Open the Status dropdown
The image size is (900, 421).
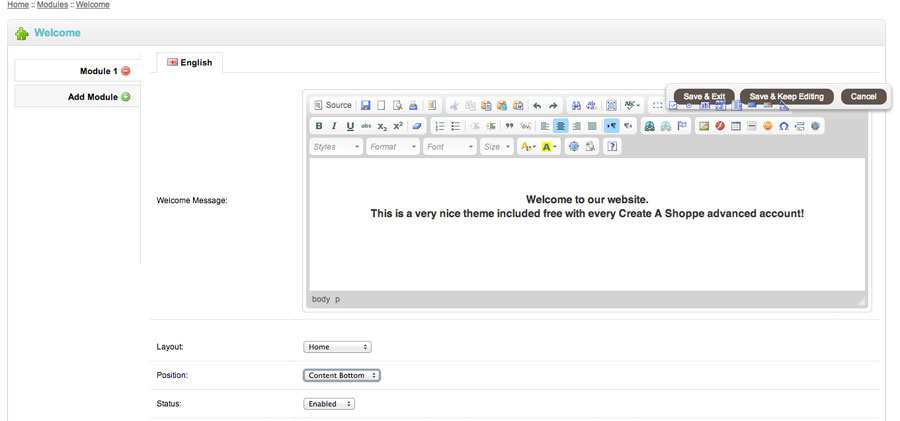[329, 404]
